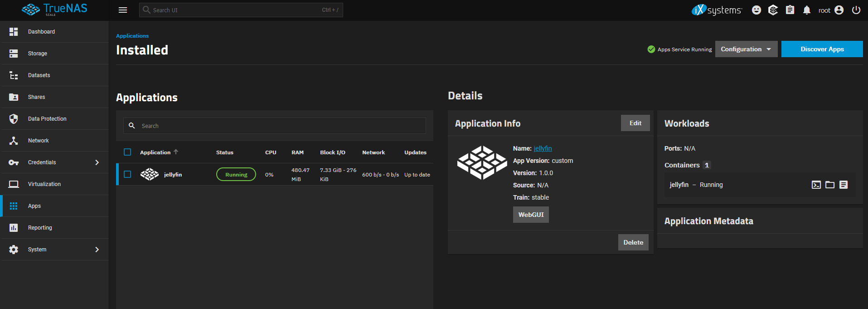Image resolution: width=868 pixels, height=309 pixels.
Task: Click the Datasets sidebar icon
Action: pyautogui.click(x=14, y=75)
